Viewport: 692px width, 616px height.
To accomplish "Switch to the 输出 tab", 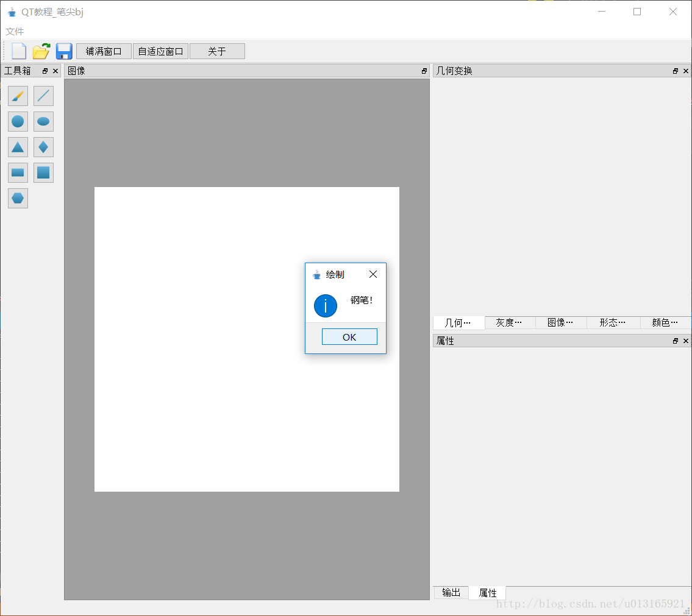I will coord(451,592).
